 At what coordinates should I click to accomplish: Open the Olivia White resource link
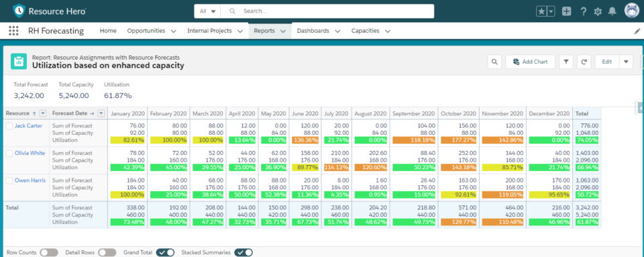tap(30, 153)
